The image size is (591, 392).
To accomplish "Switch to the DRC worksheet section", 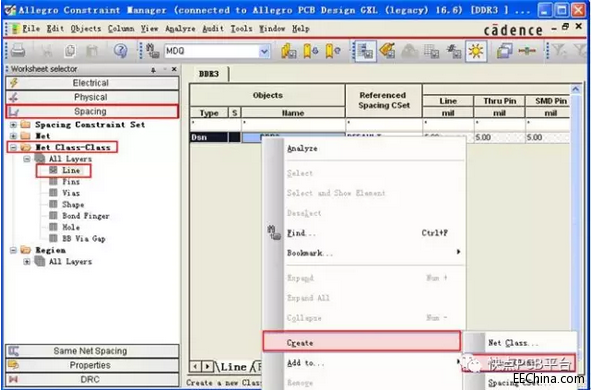I will pos(92,380).
